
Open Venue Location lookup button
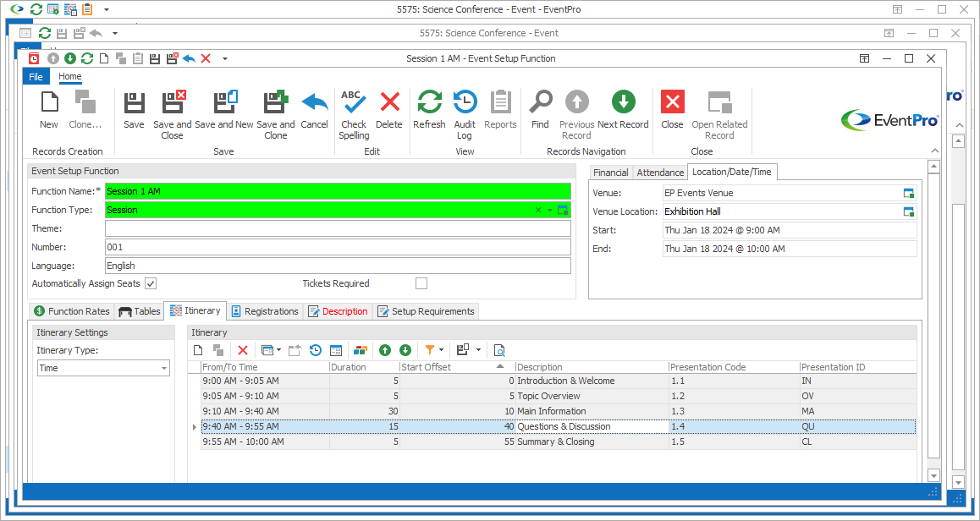point(909,211)
